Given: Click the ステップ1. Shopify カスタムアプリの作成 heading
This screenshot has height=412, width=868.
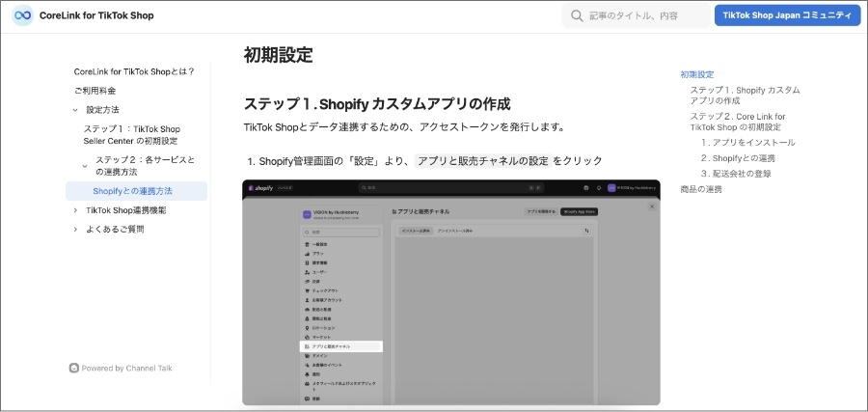Looking at the screenshot, I should [377, 103].
